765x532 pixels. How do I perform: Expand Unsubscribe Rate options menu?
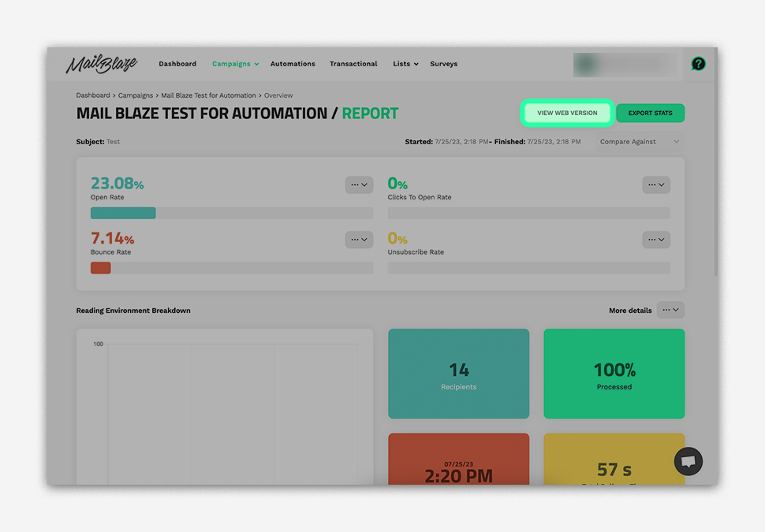pyautogui.click(x=656, y=240)
